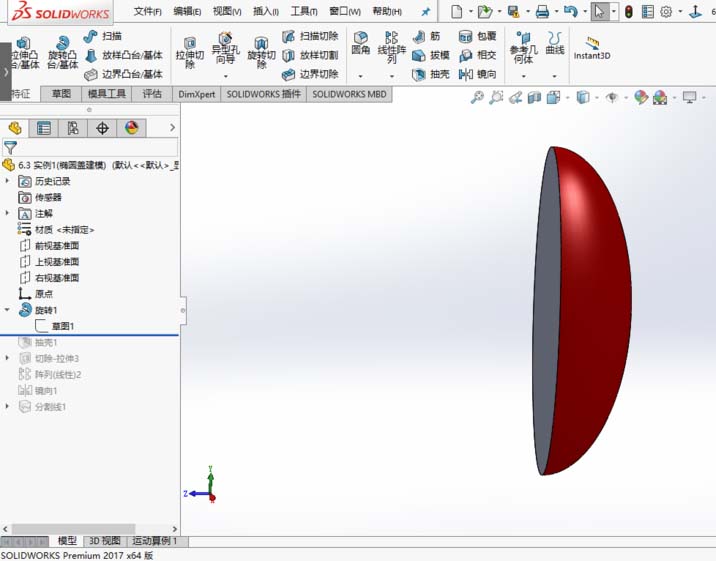716x561 pixels.
Task: Open the PropertyManager panel tab
Action: click(43, 128)
